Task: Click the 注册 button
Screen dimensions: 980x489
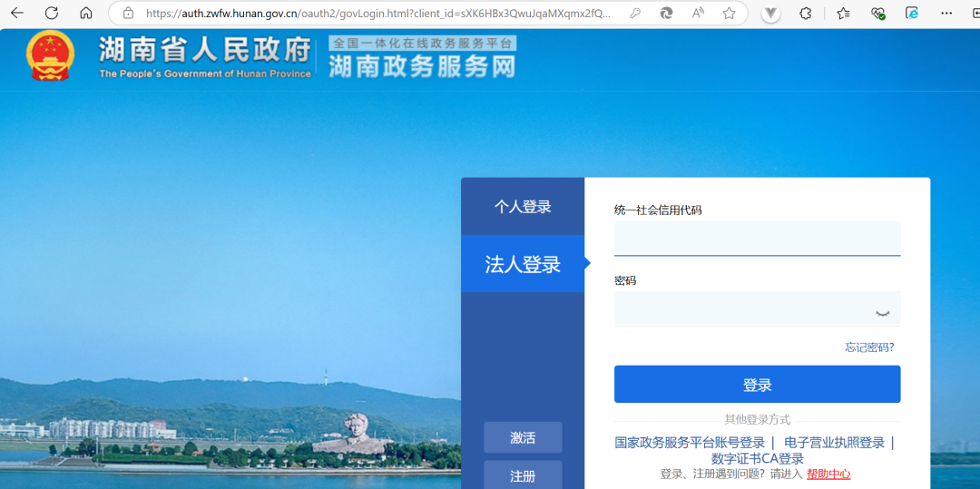Action: click(x=523, y=476)
